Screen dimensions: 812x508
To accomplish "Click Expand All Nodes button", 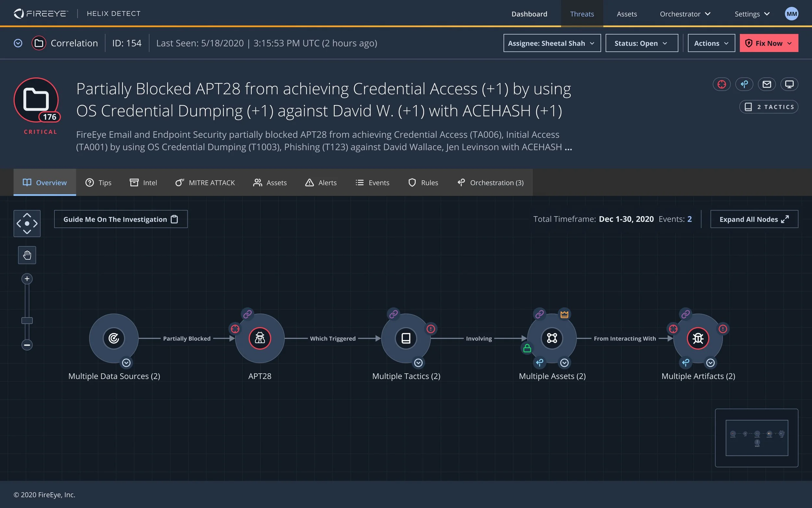I will point(754,219).
